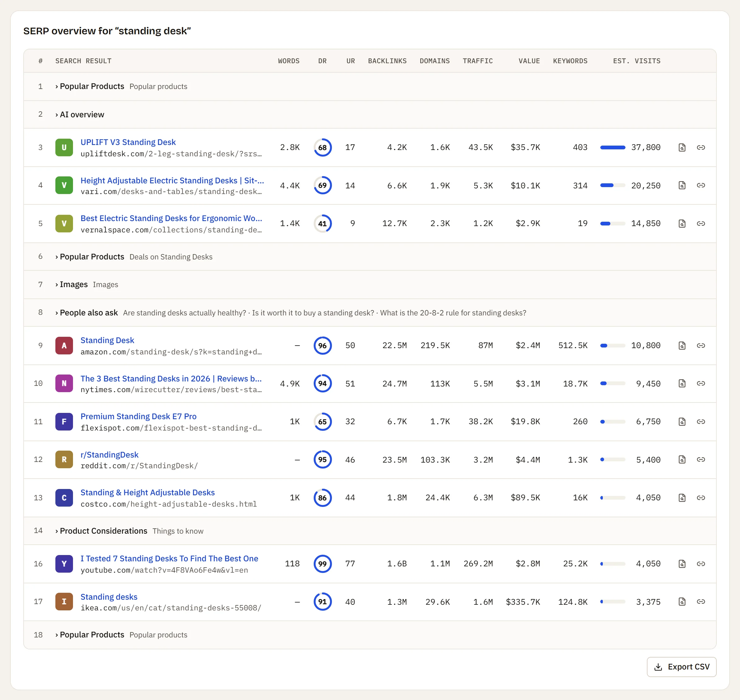Click value cell $335.7K
The height and width of the screenshot is (700, 740).
coord(523,602)
